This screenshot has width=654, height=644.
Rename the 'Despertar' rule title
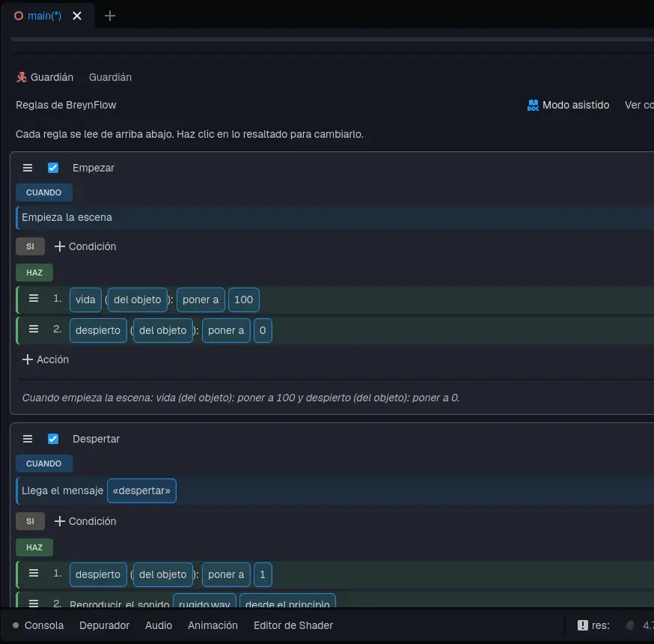tap(96, 439)
